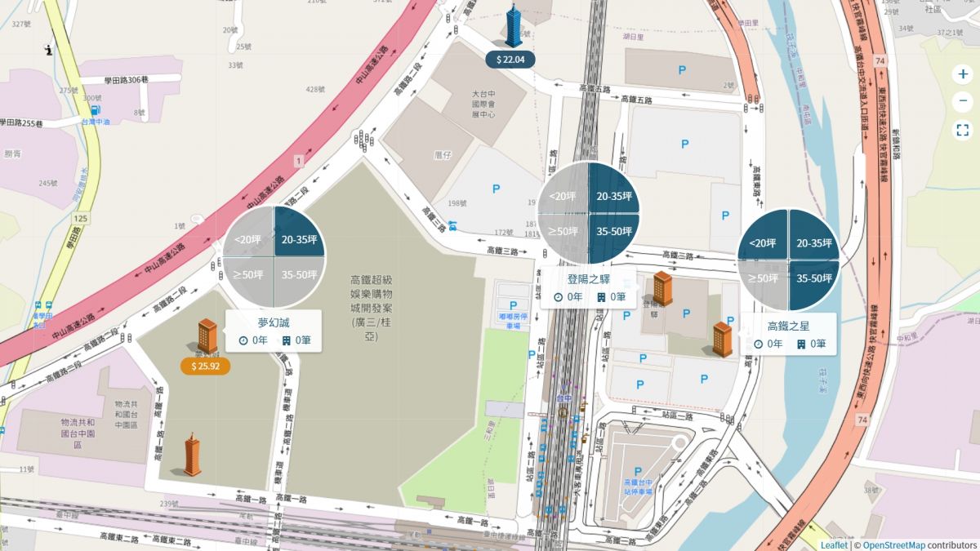Click the clock age icon in 高鐵之星 card
The image size is (980, 551).
pyautogui.click(x=759, y=344)
